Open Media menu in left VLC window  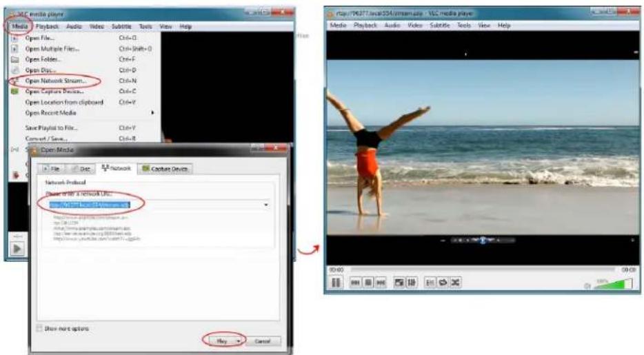19,26
